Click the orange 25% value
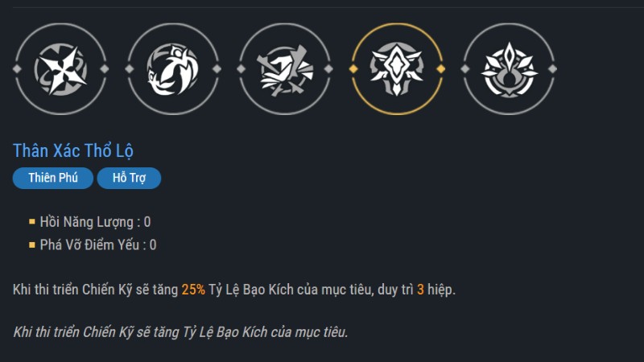 [193, 290]
